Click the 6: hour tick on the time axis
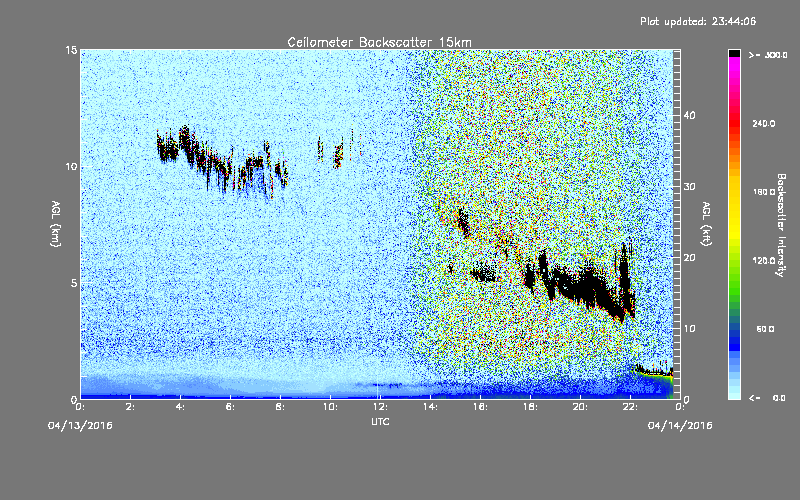 (x=230, y=407)
